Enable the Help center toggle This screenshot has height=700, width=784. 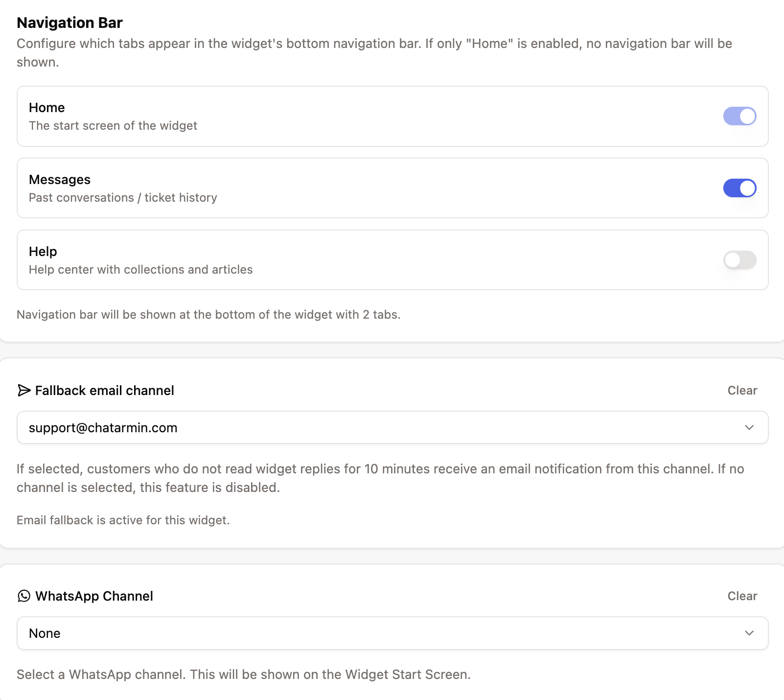739,260
